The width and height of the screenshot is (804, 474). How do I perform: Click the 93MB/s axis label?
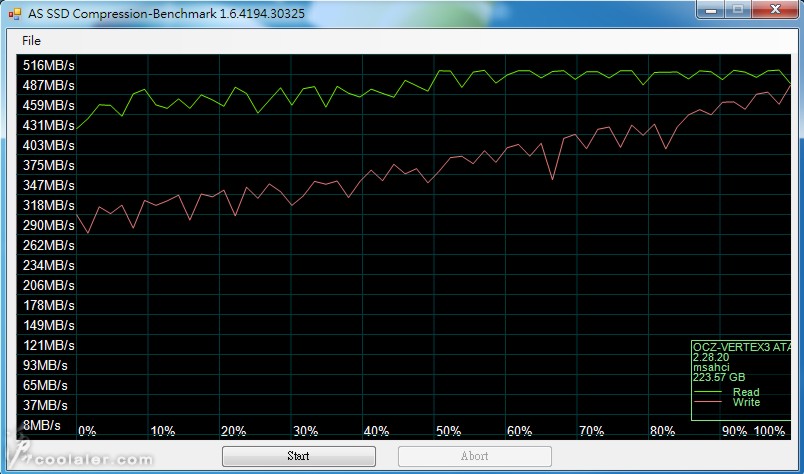point(45,365)
